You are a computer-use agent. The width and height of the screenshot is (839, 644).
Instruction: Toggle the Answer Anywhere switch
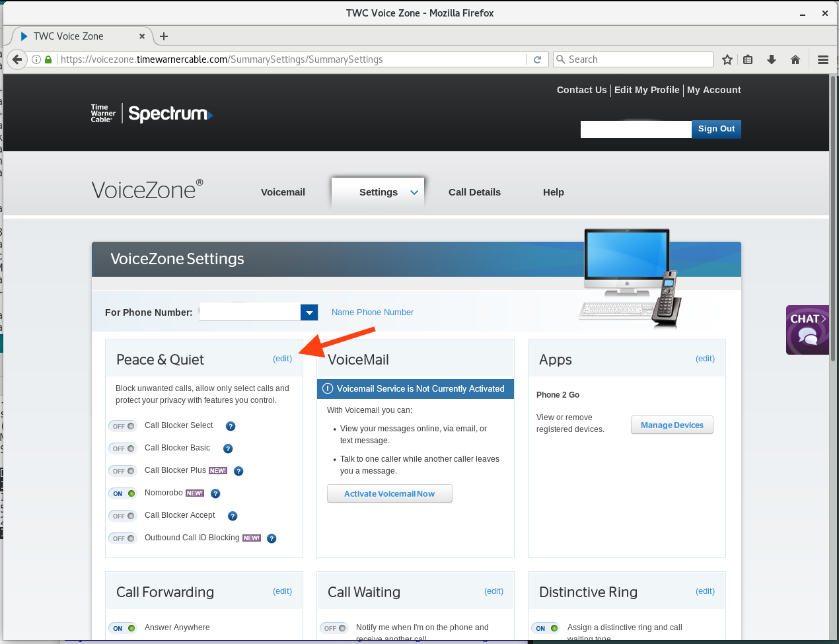[x=123, y=628]
